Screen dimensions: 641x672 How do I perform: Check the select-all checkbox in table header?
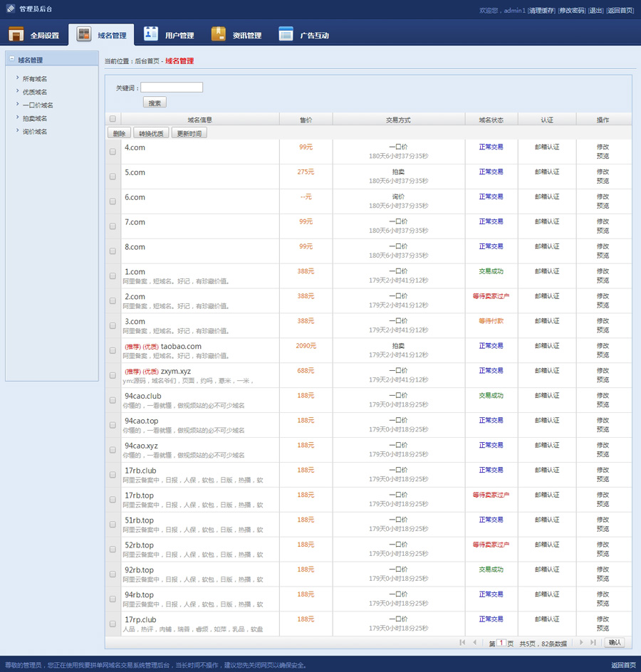coord(113,120)
